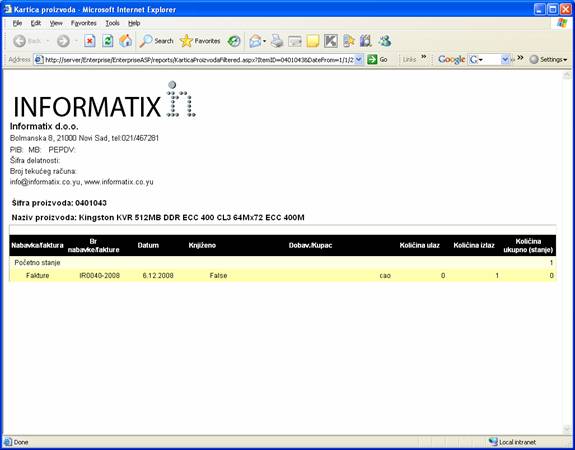Click the Edit page icon beside the printer
This screenshot has height=450, width=575.
click(295, 41)
